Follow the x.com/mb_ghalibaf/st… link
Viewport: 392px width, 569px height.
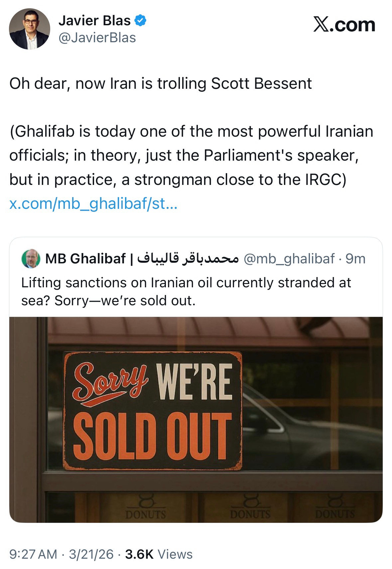tap(93, 203)
